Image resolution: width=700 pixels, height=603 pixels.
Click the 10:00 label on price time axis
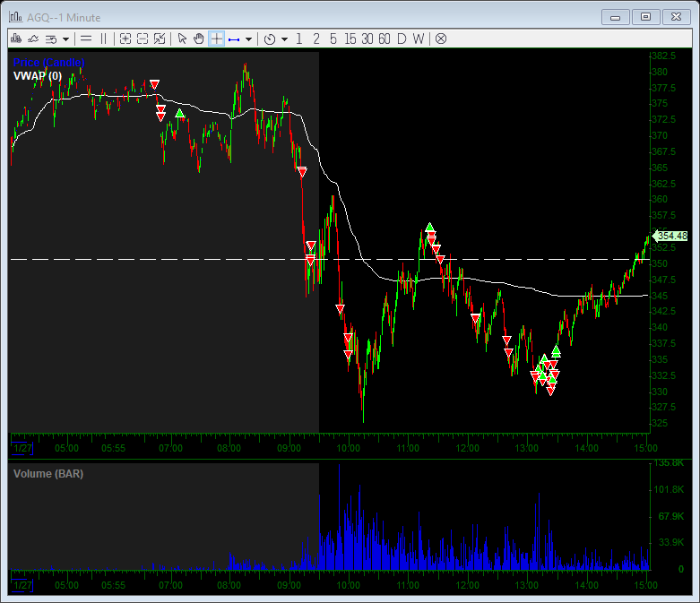pyautogui.click(x=349, y=448)
